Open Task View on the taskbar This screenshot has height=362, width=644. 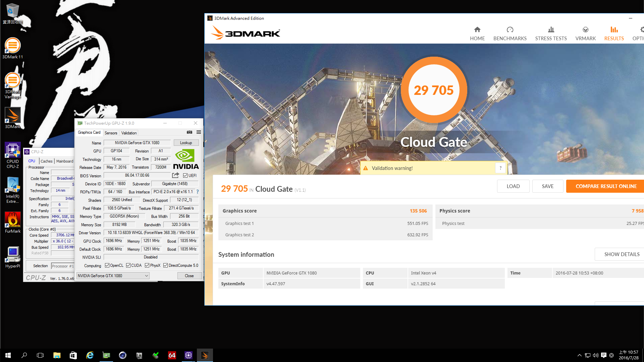pos(40,355)
